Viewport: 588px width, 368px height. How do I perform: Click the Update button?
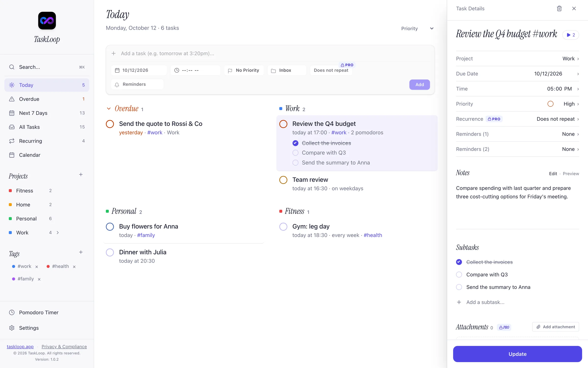517,354
